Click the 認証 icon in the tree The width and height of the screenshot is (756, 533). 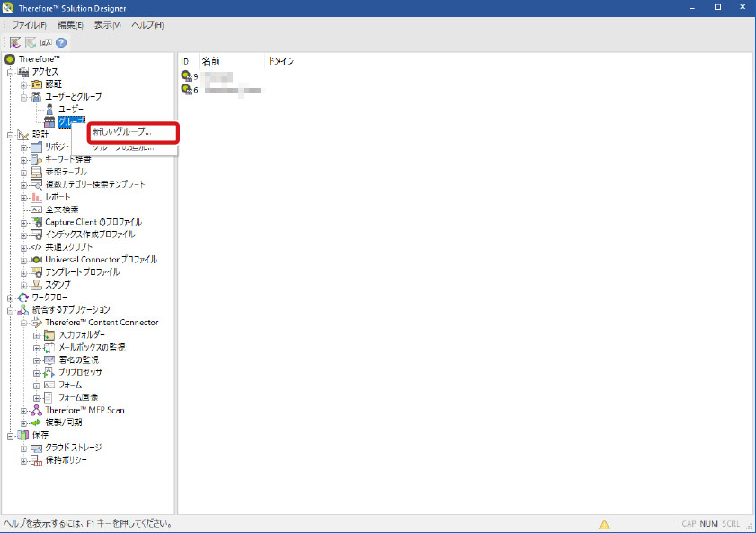point(37,84)
